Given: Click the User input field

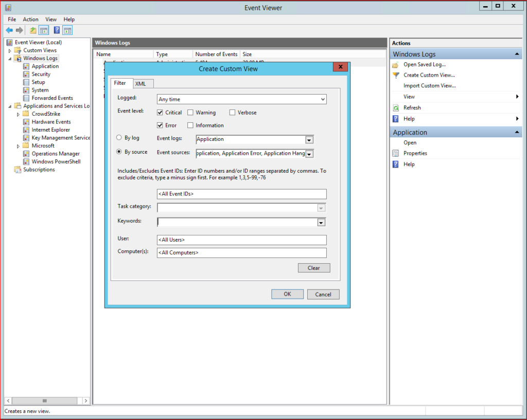Looking at the screenshot, I should (x=242, y=240).
